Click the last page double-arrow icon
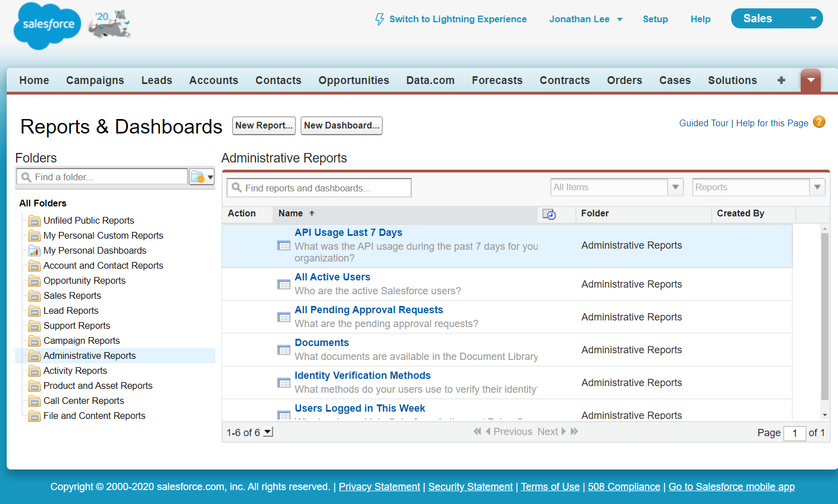The height and width of the screenshot is (504, 838). coord(574,432)
